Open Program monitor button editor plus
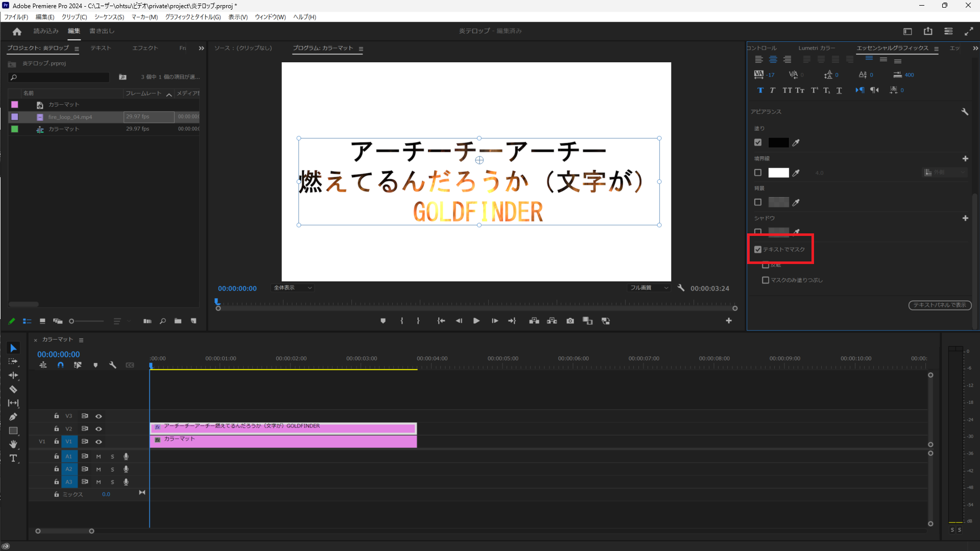The width and height of the screenshot is (980, 551). (729, 321)
